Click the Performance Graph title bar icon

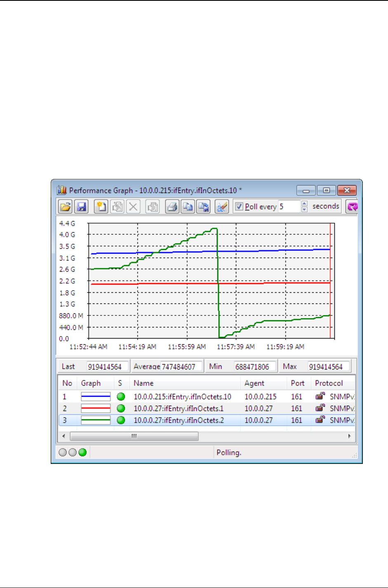(62, 190)
